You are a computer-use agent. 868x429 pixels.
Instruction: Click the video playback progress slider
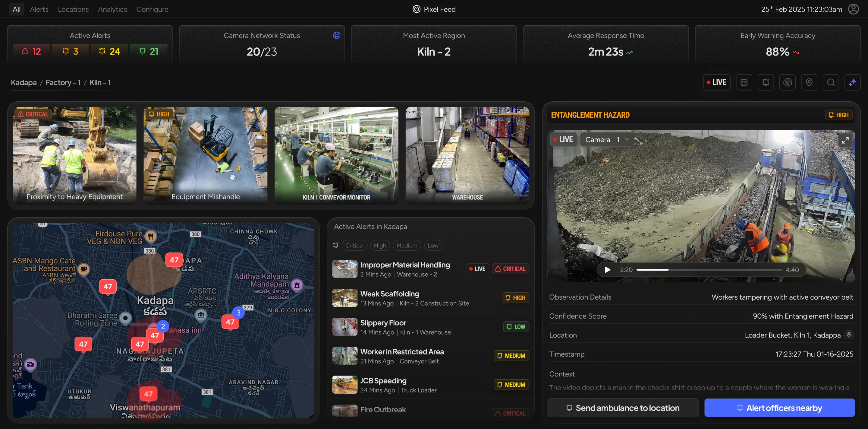(x=708, y=269)
